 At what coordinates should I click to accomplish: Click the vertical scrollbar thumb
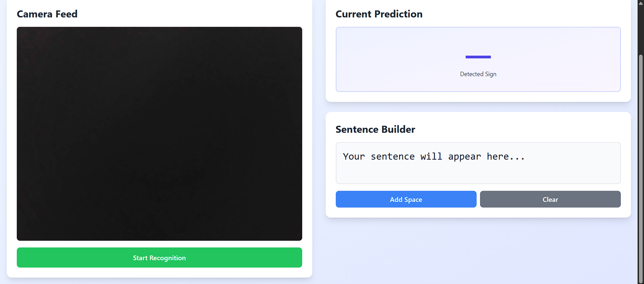(641, 168)
